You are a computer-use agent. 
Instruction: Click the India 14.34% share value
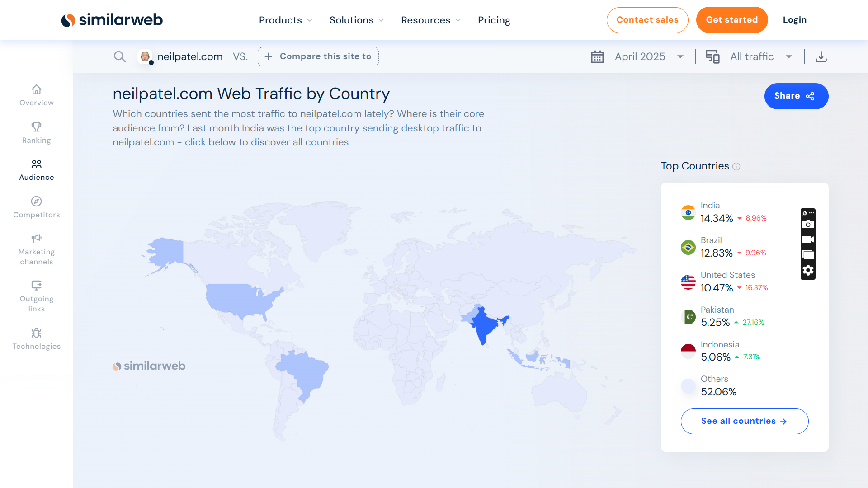coord(717,218)
